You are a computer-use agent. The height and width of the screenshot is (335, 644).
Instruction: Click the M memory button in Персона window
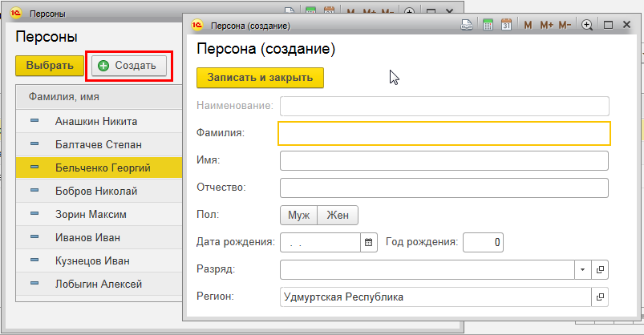point(529,26)
